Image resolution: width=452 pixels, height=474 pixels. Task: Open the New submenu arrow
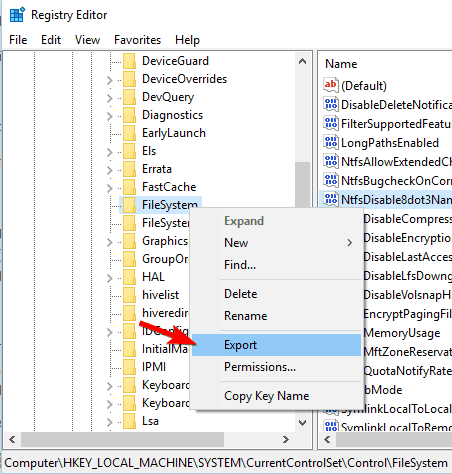349,243
